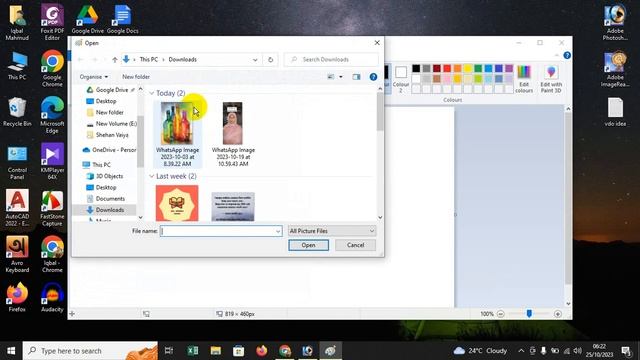This screenshot has width=640, height=360.
Task: Pick the red colour swatch in Paint
Action: 447,68
